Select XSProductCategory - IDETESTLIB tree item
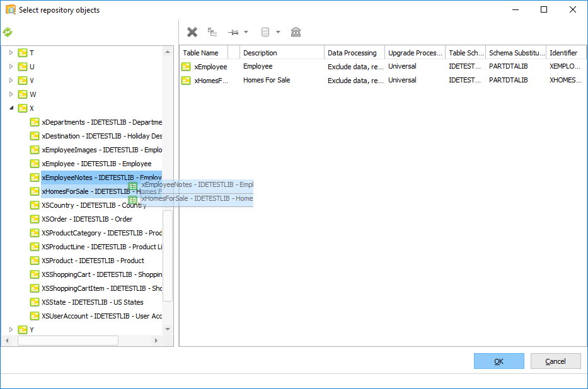The width and height of the screenshot is (588, 389). click(101, 233)
